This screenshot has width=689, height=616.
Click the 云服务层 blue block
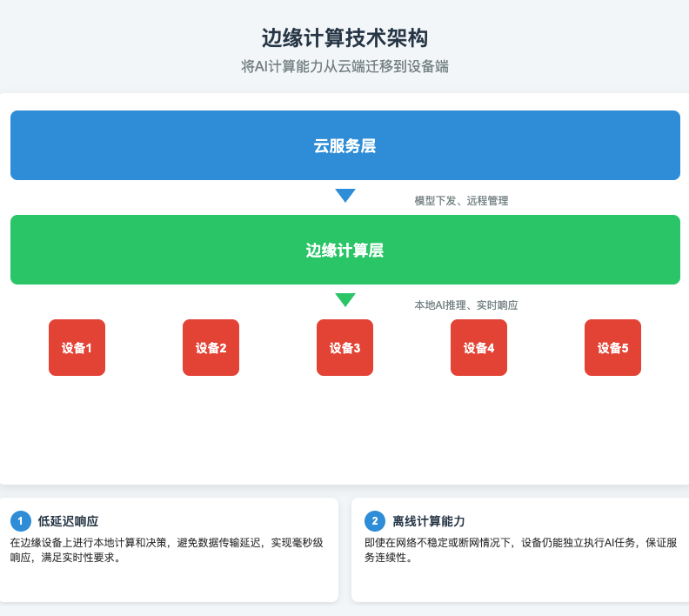345,145
